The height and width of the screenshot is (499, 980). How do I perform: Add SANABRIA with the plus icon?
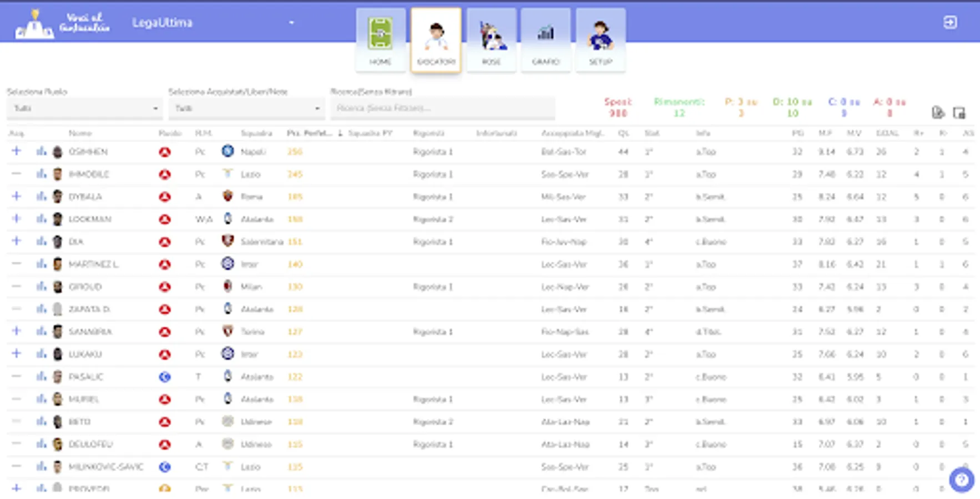[16, 331]
